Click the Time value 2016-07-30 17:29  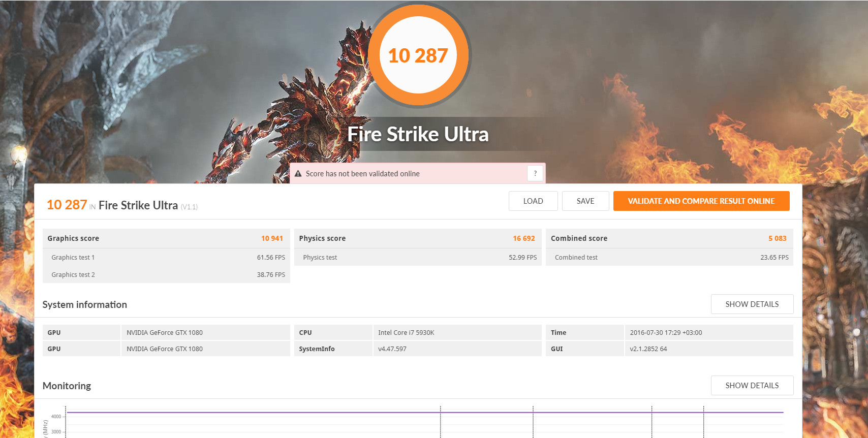coord(666,333)
